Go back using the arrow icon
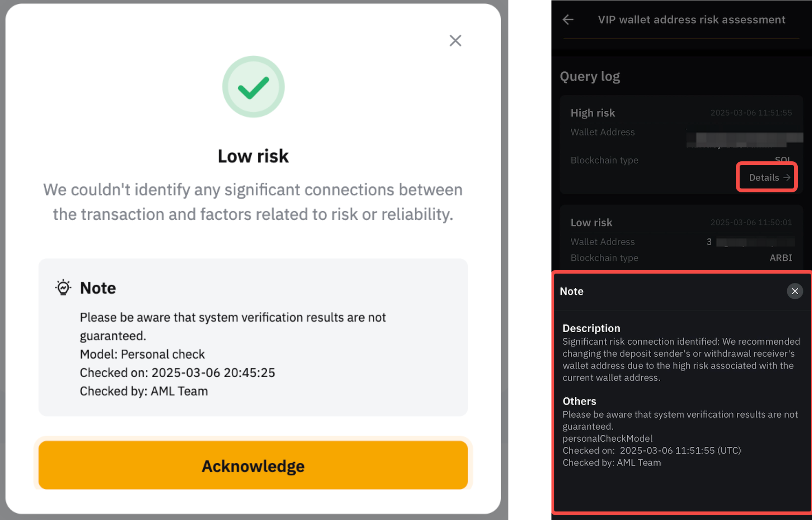The width and height of the screenshot is (812, 520). click(568, 19)
